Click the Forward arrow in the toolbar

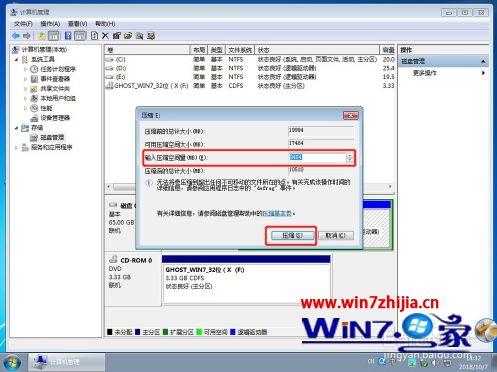pos(27,36)
